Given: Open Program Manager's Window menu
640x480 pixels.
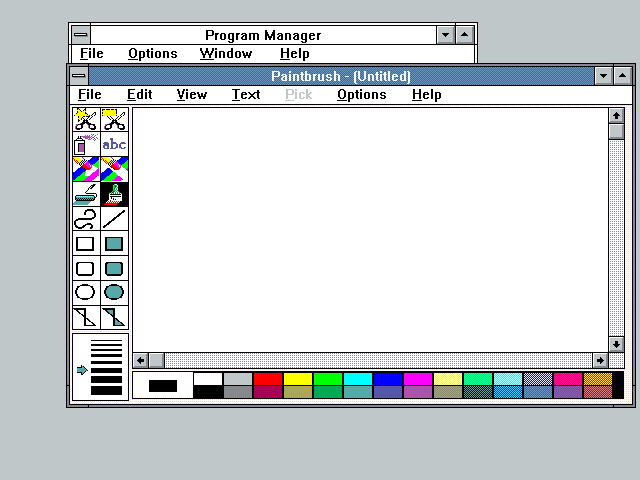Looking at the screenshot, I should 226,53.
